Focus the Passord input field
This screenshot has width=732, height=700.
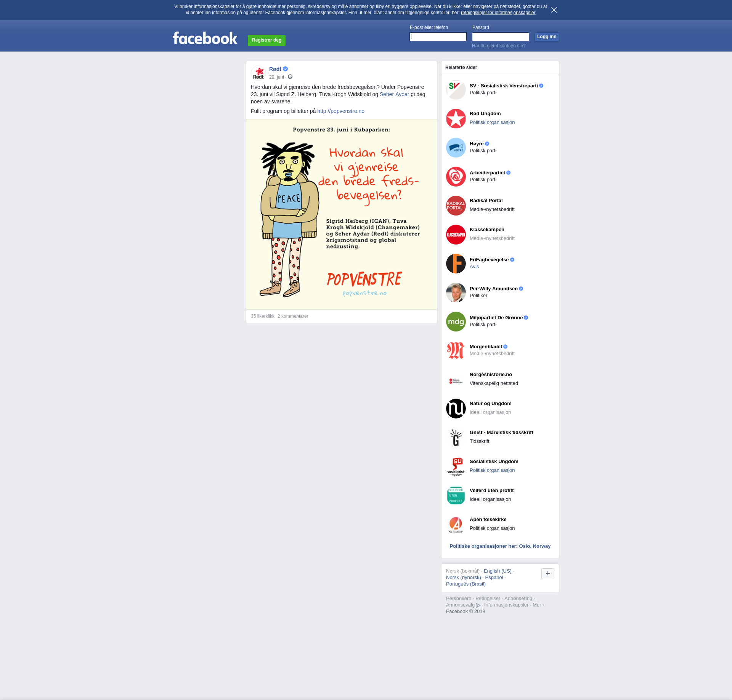[501, 37]
